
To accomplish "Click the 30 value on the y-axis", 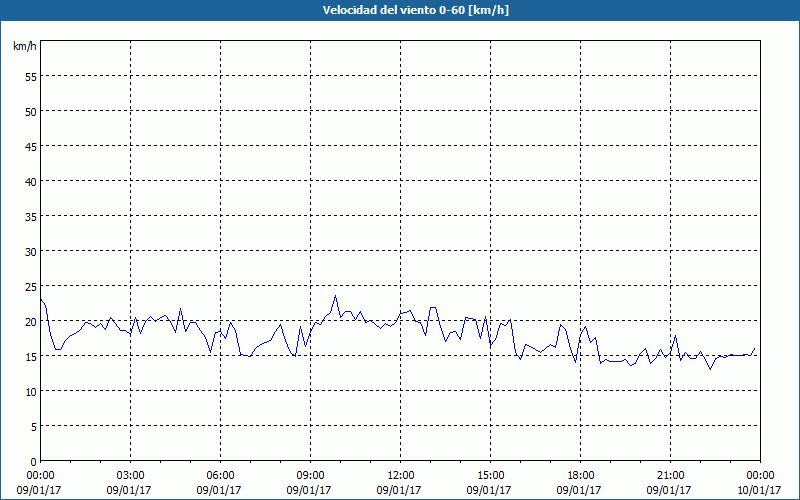I will [31, 252].
